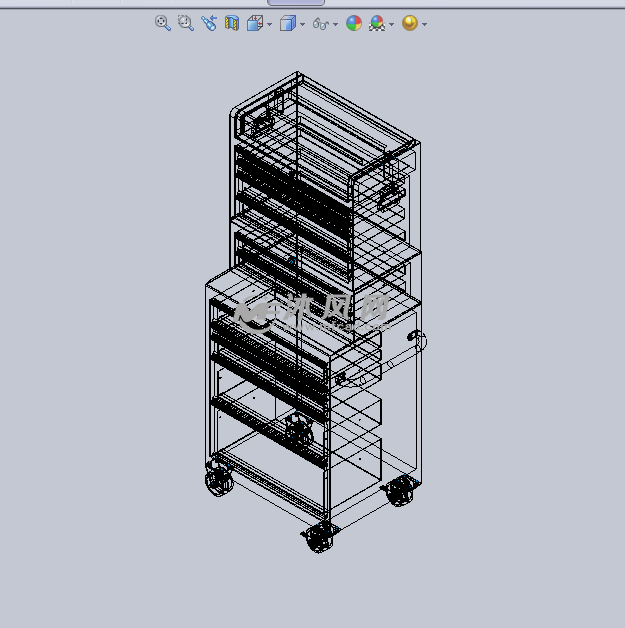Select the wireframe tool cabinet model
Screen dimensions: 625x628
coord(316,312)
